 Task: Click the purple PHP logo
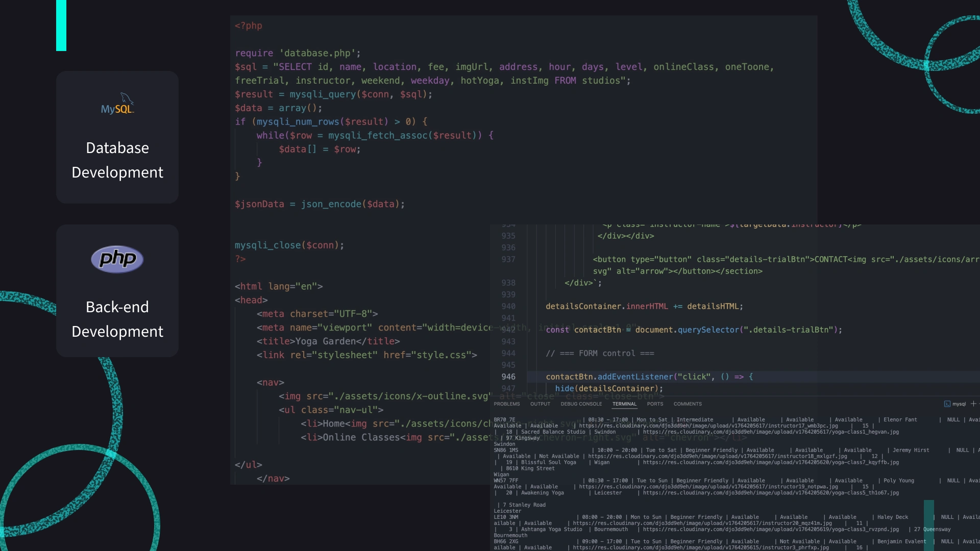(117, 259)
